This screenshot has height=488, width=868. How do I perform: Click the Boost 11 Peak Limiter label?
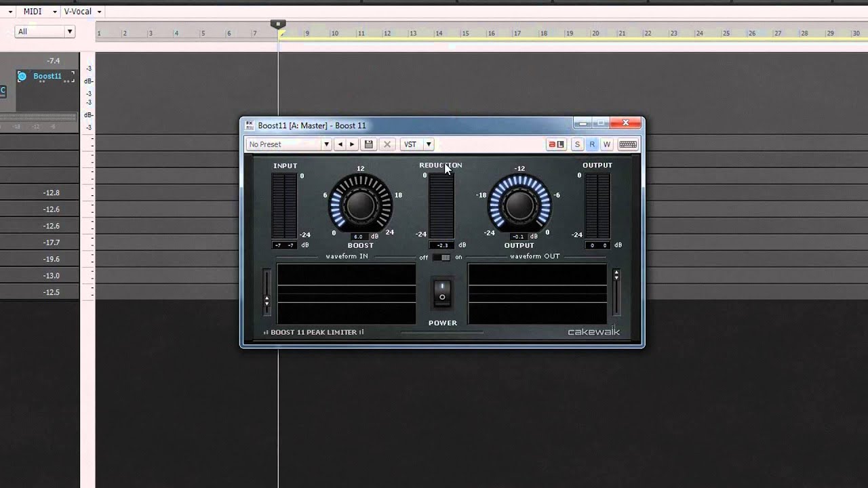(x=313, y=332)
